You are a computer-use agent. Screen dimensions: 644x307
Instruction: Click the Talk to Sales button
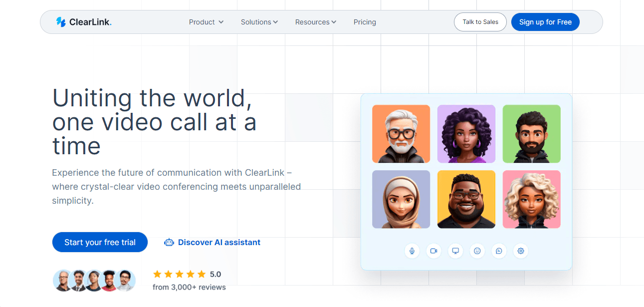(480, 22)
